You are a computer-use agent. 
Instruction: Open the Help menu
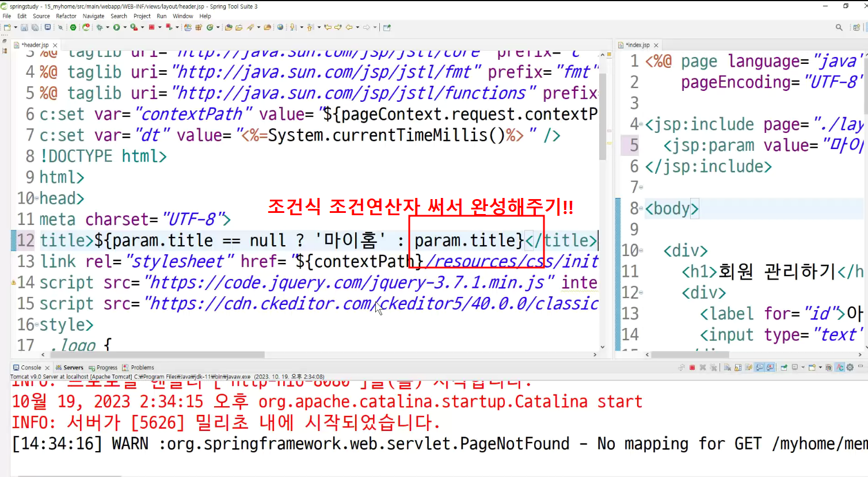coord(205,16)
